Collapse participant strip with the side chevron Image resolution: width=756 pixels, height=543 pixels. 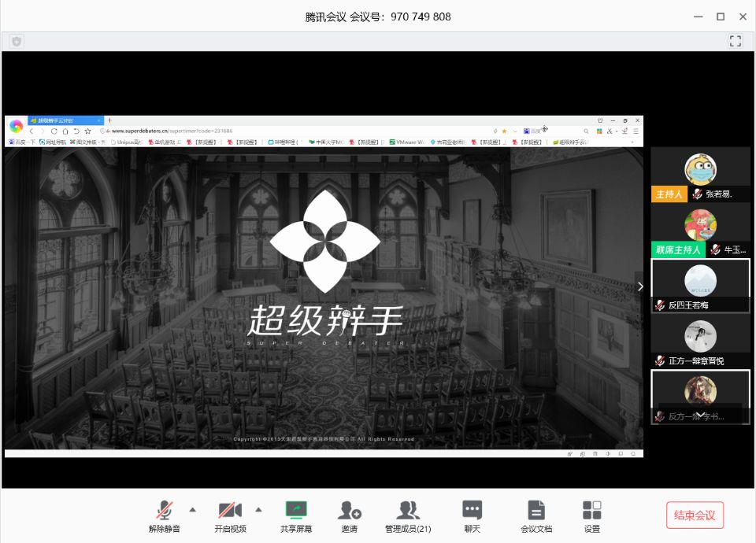pos(640,286)
